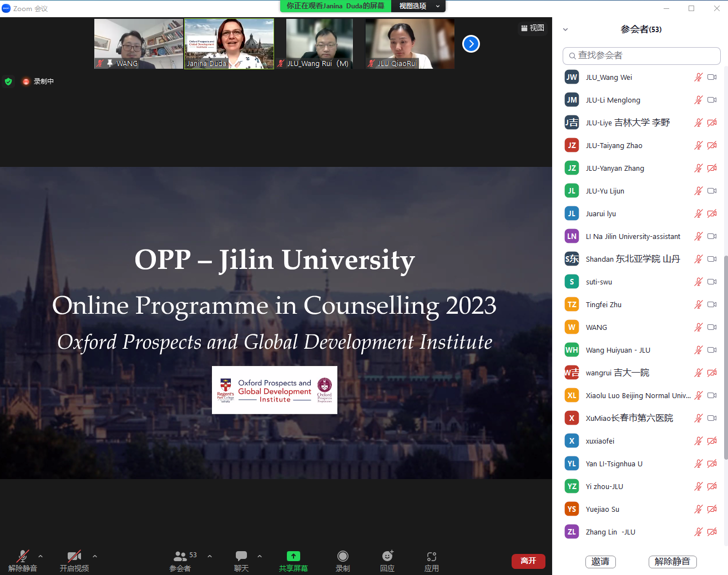Image resolution: width=728 pixels, height=575 pixels.
Task: Click mute icon for JLU_Wang Wei
Action: point(699,77)
